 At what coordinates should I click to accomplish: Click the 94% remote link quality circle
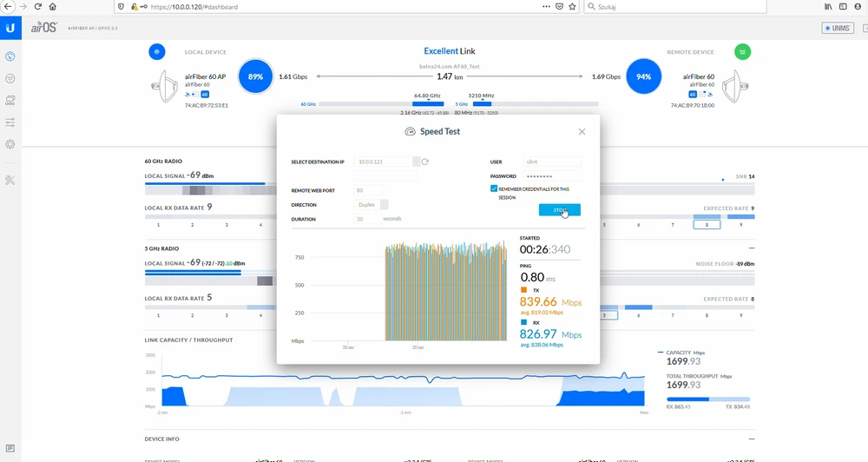(643, 77)
